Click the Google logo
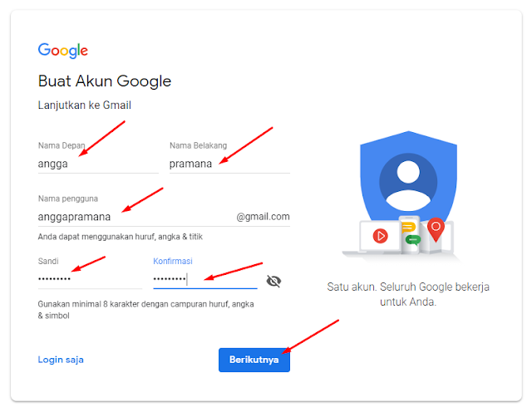The height and width of the screenshot is (407, 532). [63, 51]
